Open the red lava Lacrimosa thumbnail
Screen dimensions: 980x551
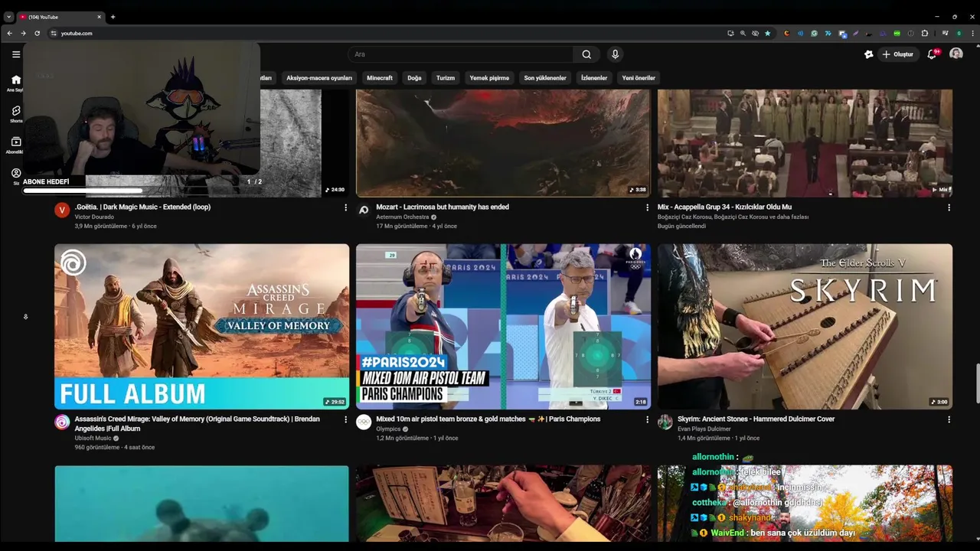[x=503, y=143]
